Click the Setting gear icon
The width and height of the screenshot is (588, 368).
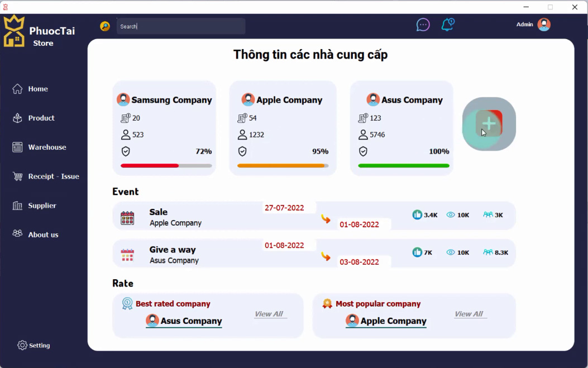pyautogui.click(x=22, y=345)
